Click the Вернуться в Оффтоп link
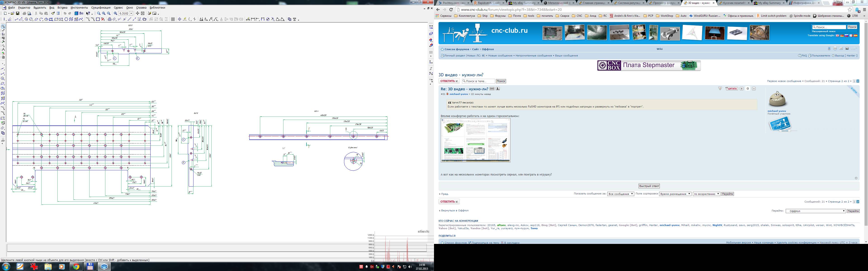868x271 pixels. (455, 210)
